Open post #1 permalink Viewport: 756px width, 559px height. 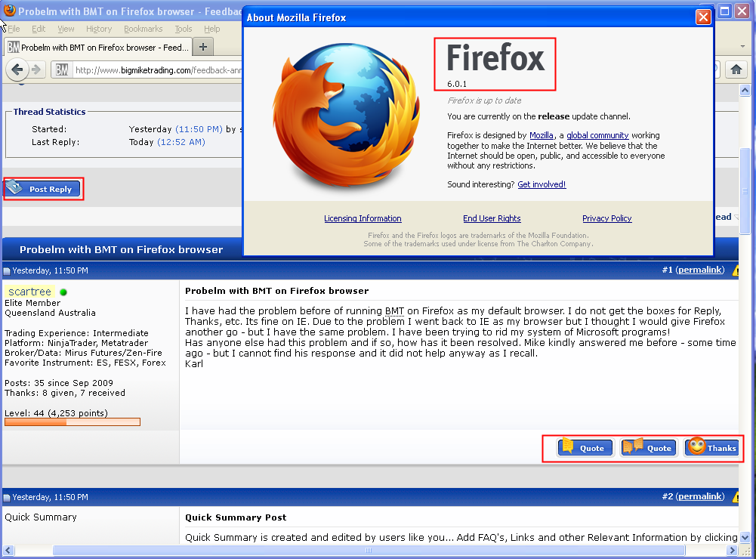tap(700, 270)
